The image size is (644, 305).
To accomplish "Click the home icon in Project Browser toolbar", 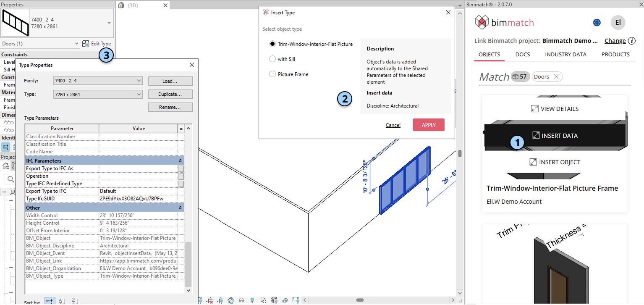I will (5, 165).
